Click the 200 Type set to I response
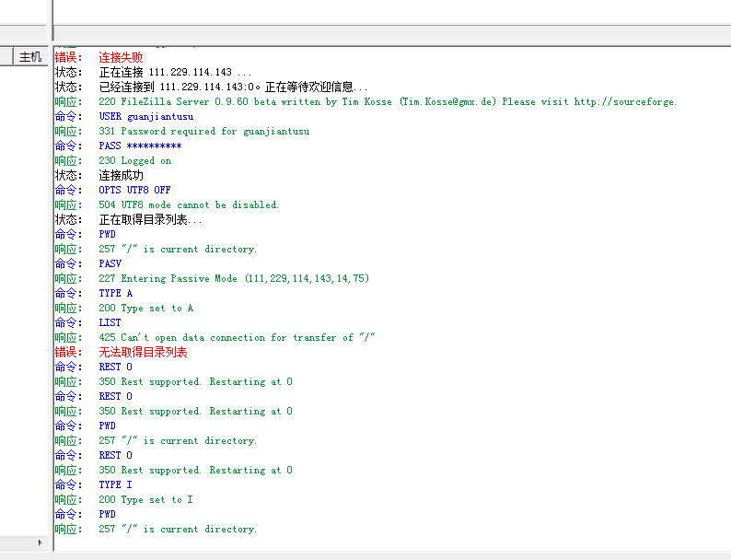Screen dimensions: 731x560 [x=124, y=500]
